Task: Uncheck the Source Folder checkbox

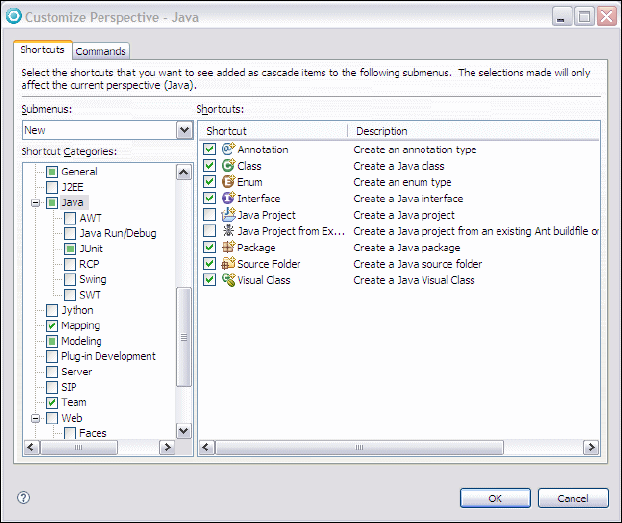Action: click(x=209, y=263)
